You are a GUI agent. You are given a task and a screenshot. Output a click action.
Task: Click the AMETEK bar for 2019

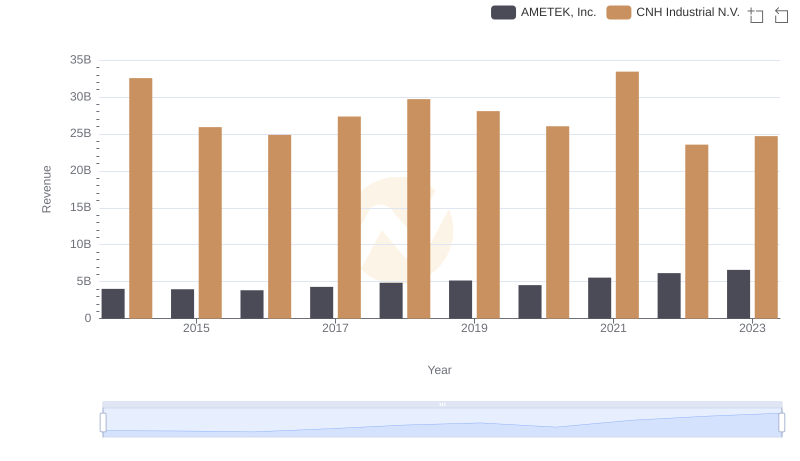click(460, 299)
